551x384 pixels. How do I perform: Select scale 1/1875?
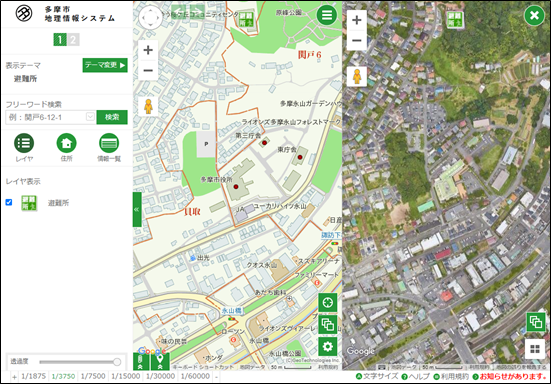click(33, 376)
